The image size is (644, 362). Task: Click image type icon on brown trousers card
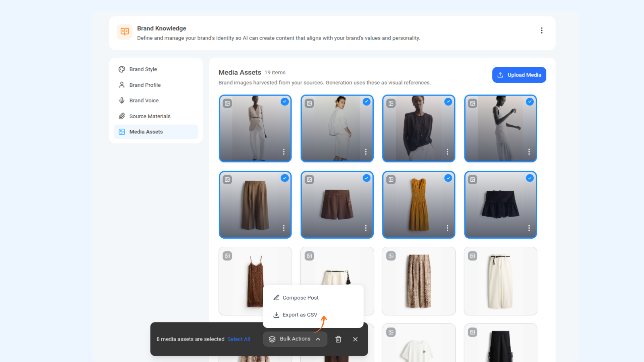point(227,180)
